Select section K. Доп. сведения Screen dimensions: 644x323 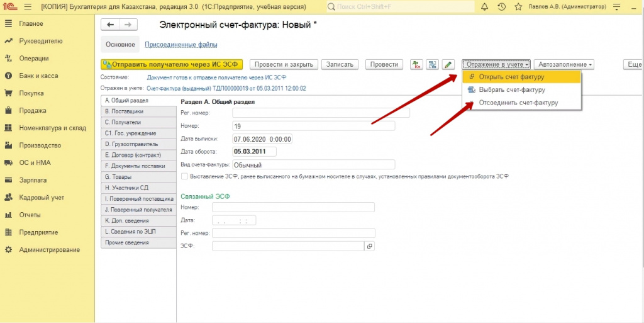pyautogui.click(x=138, y=220)
